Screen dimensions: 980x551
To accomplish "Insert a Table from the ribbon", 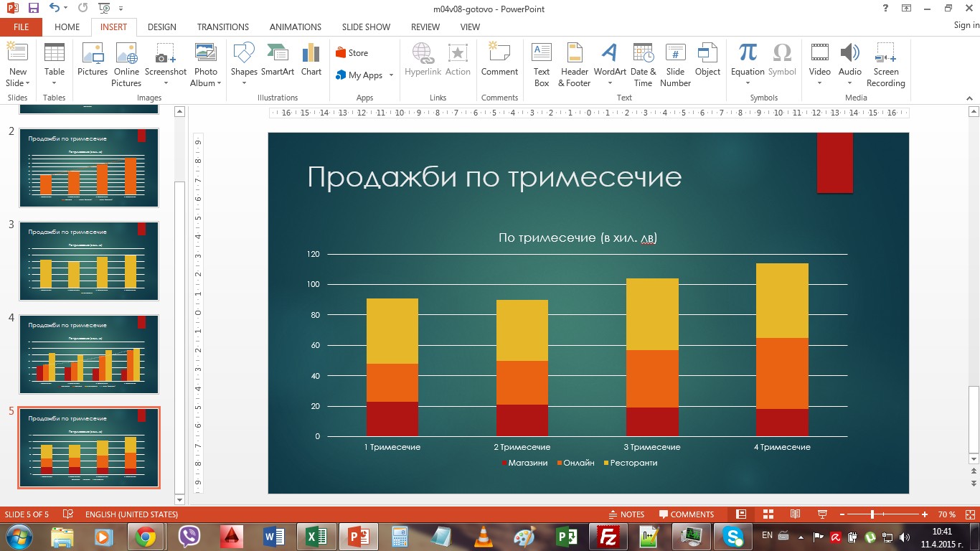I will pyautogui.click(x=55, y=65).
